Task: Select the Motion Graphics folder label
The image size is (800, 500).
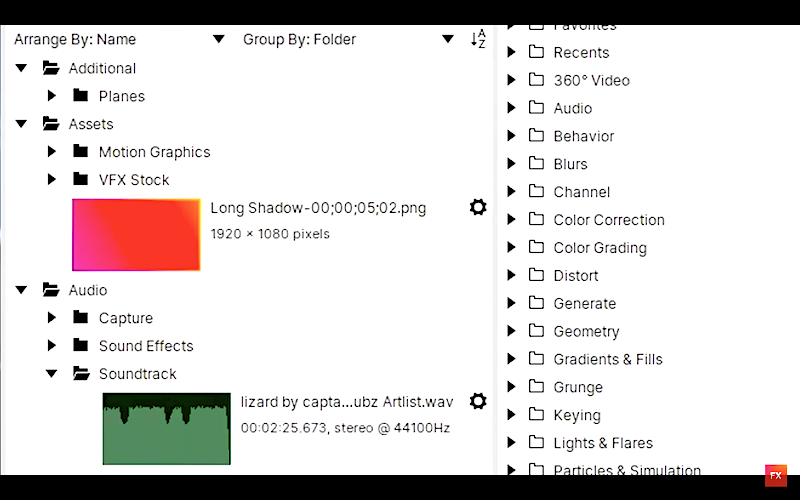Action: pos(155,152)
